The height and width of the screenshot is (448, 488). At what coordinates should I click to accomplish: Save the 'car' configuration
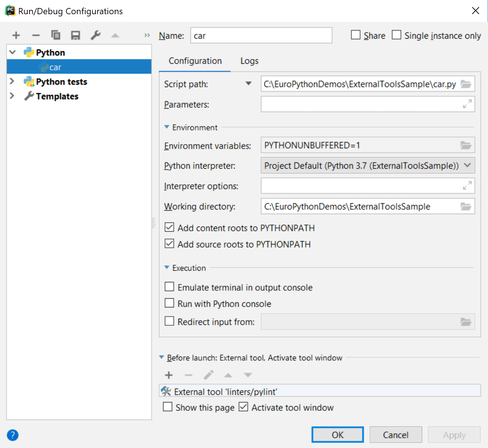click(x=75, y=35)
